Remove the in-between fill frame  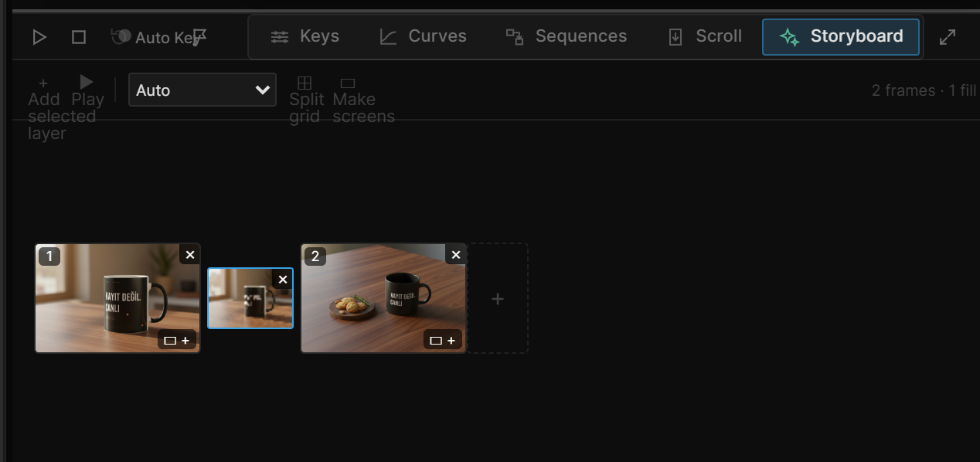coord(283,280)
